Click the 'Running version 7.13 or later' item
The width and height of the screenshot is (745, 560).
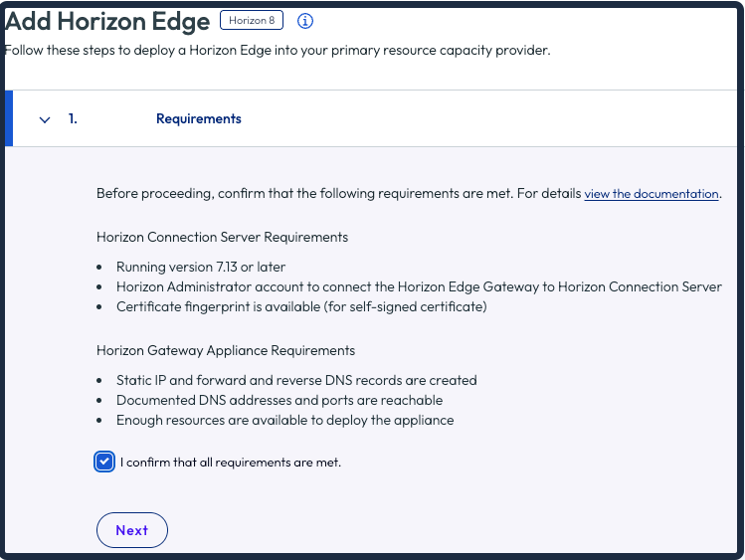201,267
